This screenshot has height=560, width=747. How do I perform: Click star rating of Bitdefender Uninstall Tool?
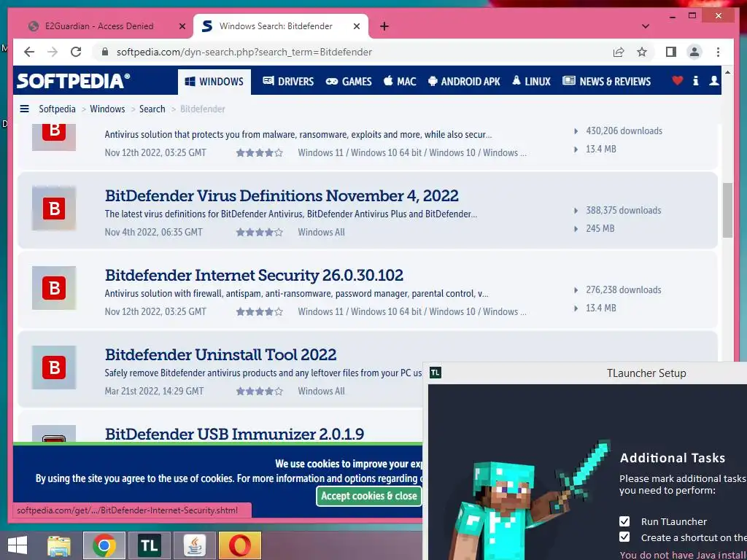[x=259, y=392]
